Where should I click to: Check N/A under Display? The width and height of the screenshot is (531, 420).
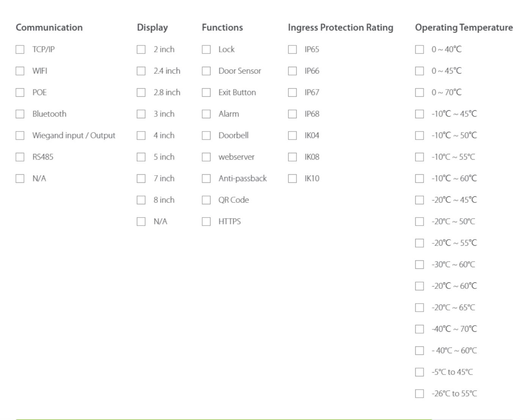(141, 222)
